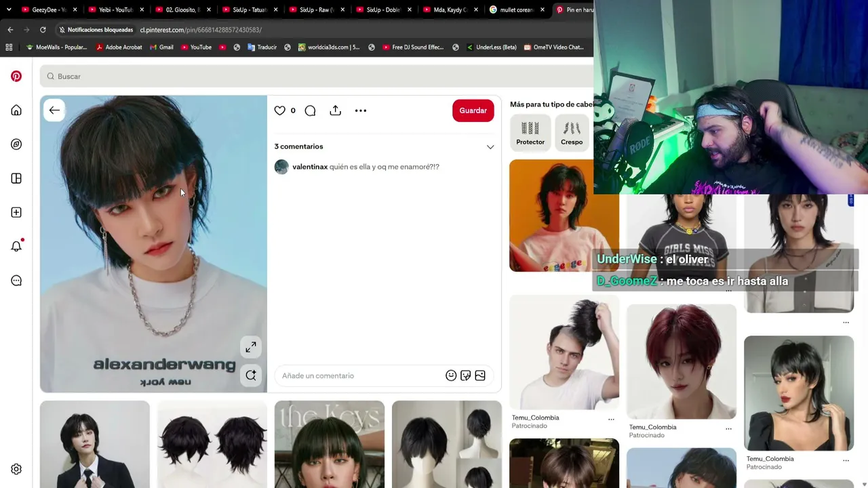Open the sponsored pin of man lifting hairpiece
The width and height of the screenshot is (868, 488).
564,352
